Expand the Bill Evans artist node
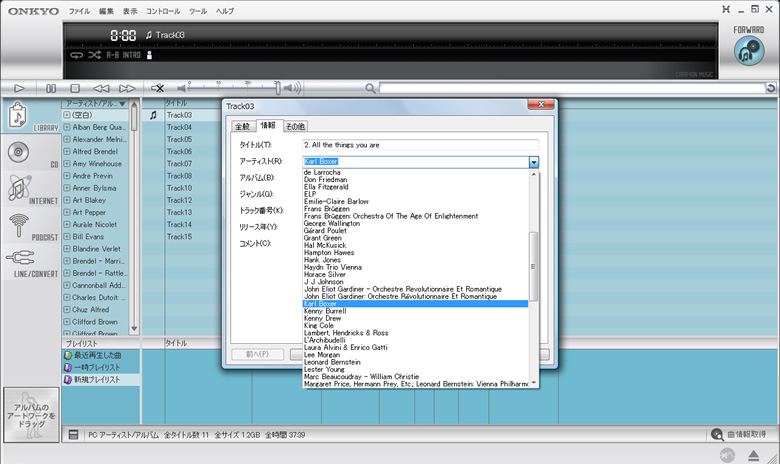The image size is (780, 464). pos(67,237)
